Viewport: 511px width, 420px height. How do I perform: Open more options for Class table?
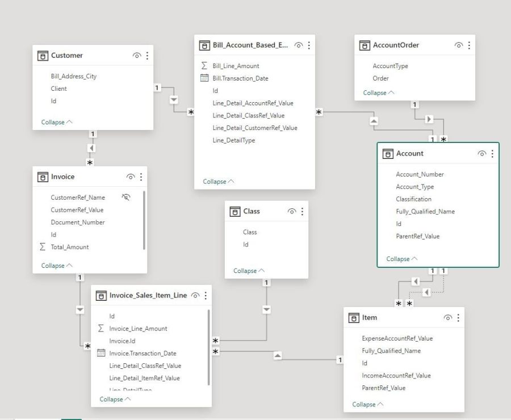[x=303, y=212]
